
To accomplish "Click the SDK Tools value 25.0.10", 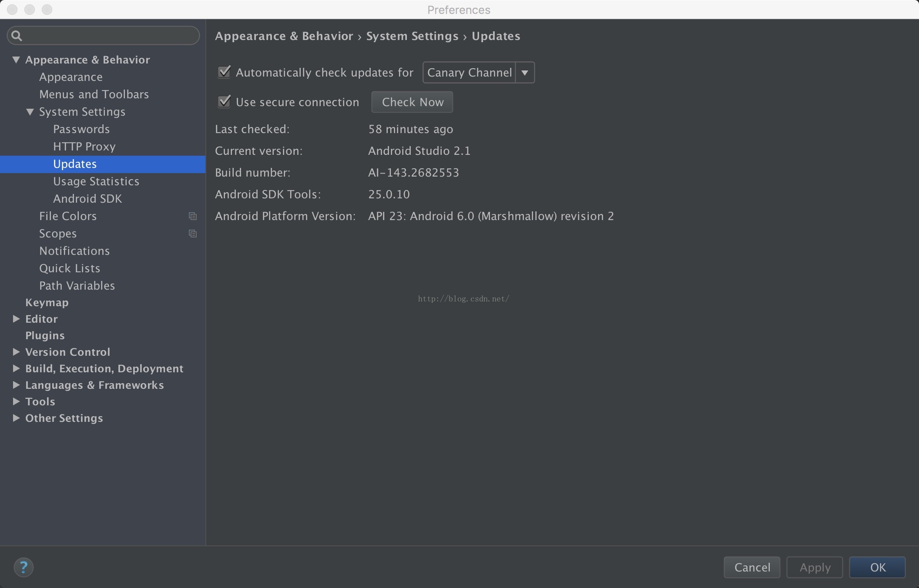I will 389,194.
